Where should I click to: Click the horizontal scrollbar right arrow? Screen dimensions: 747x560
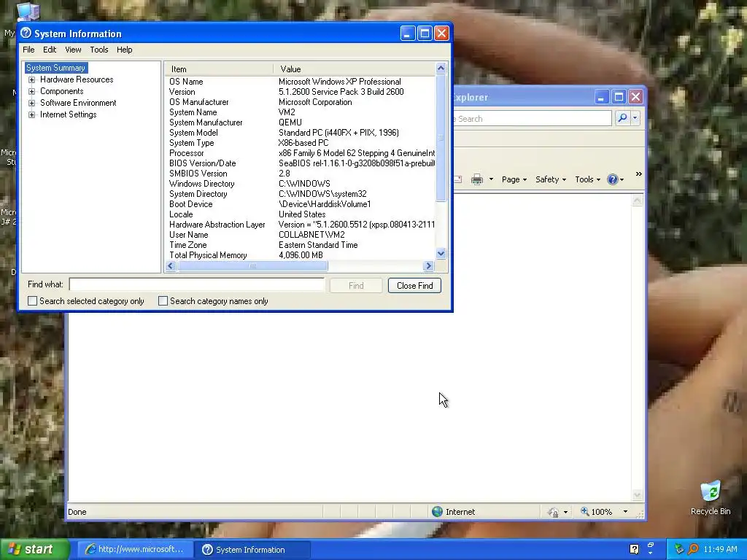click(x=428, y=265)
